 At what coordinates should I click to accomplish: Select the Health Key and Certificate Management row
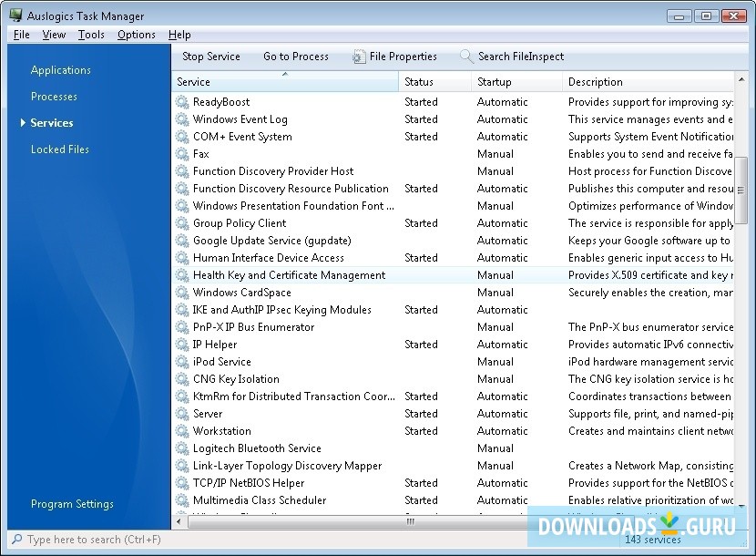289,275
